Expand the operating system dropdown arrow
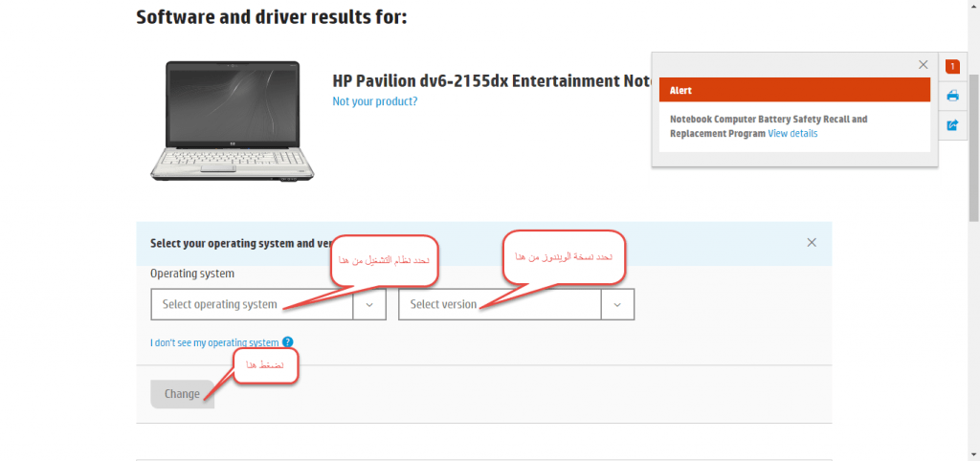This screenshot has height=461, width=980. coord(369,304)
